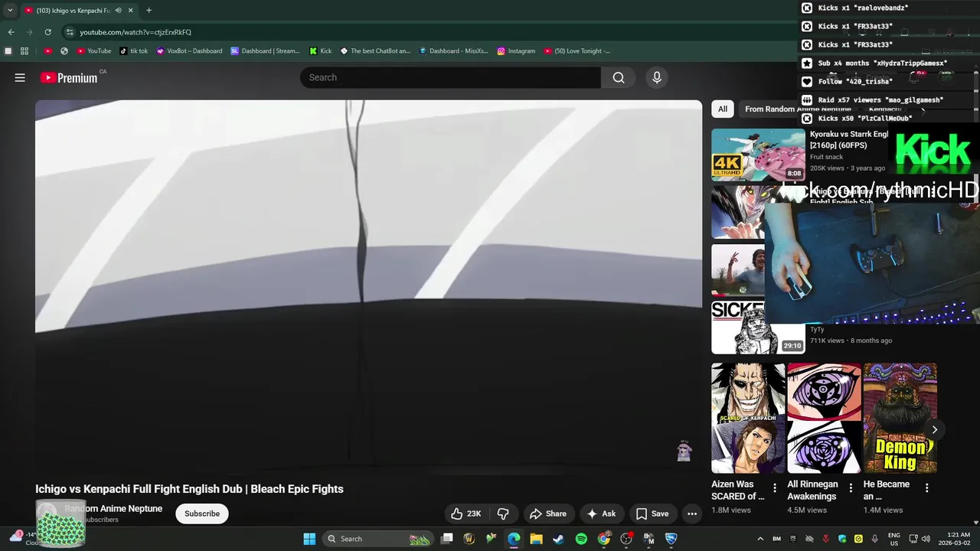
Task: Open the YouTube guide hamburger menu
Action: (20, 77)
